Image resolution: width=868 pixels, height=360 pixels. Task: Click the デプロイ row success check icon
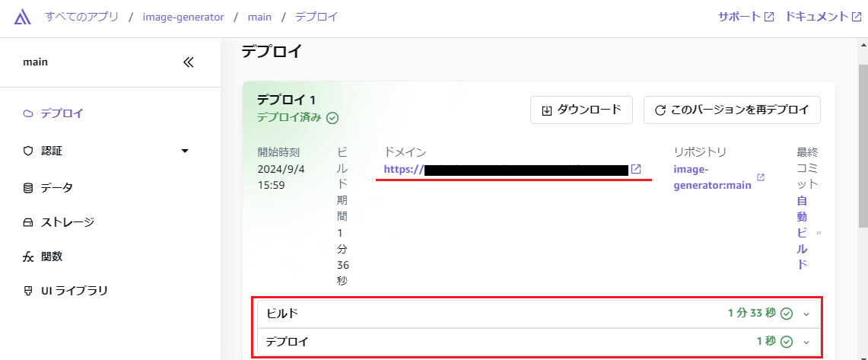coord(787,342)
